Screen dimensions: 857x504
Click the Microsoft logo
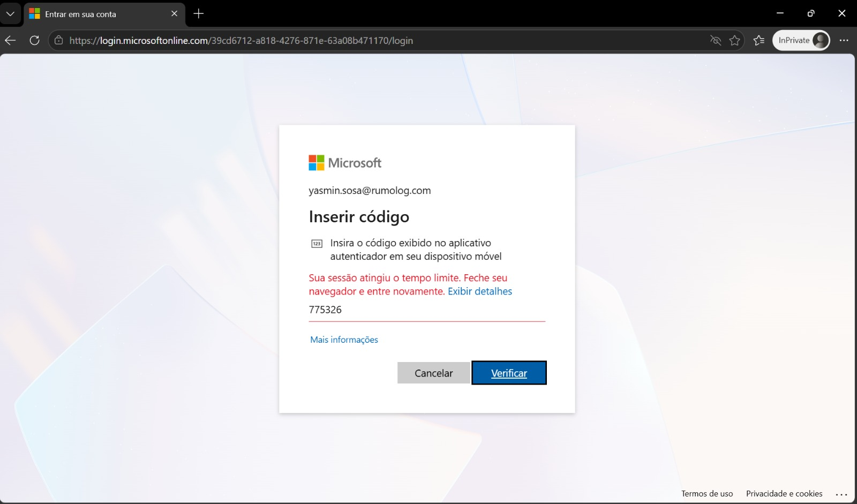(x=345, y=163)
